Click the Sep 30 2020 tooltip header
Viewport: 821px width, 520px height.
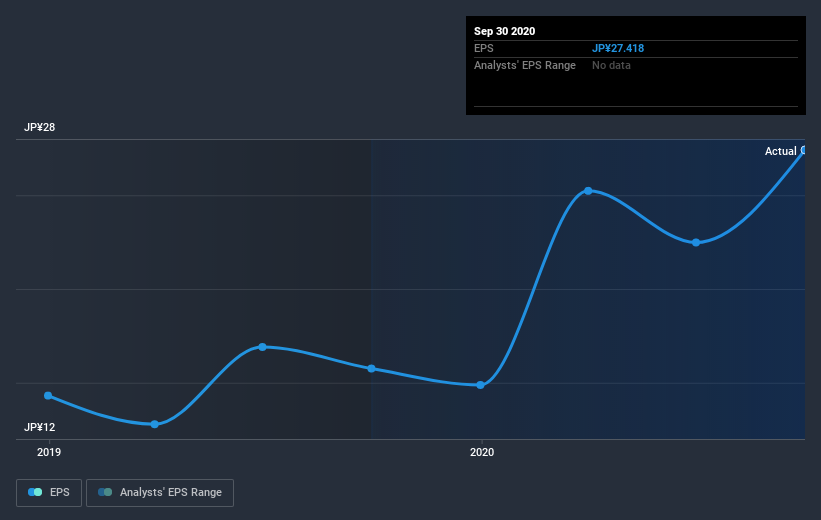pos(504,31)
